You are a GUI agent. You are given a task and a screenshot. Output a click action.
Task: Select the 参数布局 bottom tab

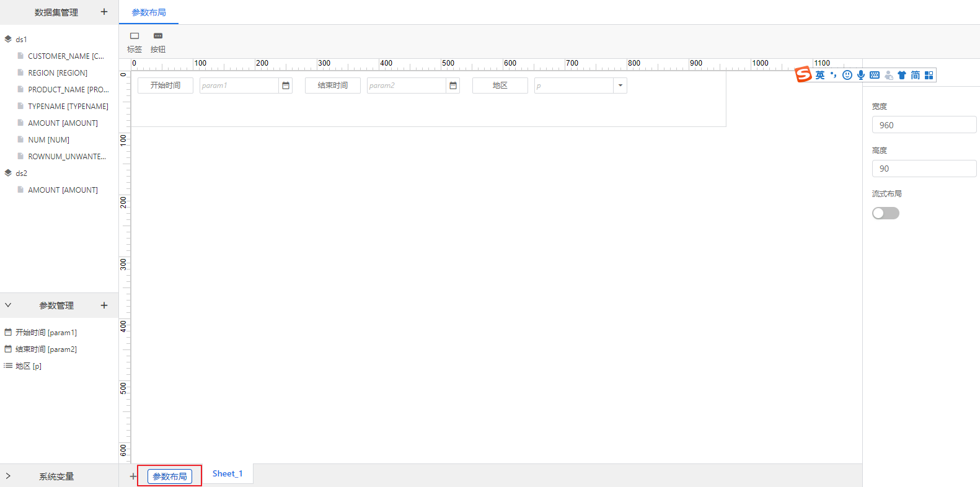170,476
